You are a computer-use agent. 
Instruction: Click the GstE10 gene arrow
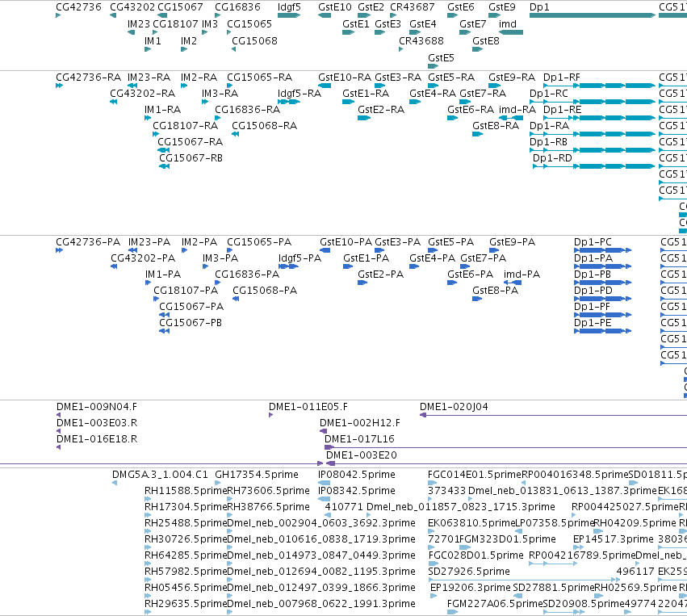pyautogui.click(x=325, y=15)
